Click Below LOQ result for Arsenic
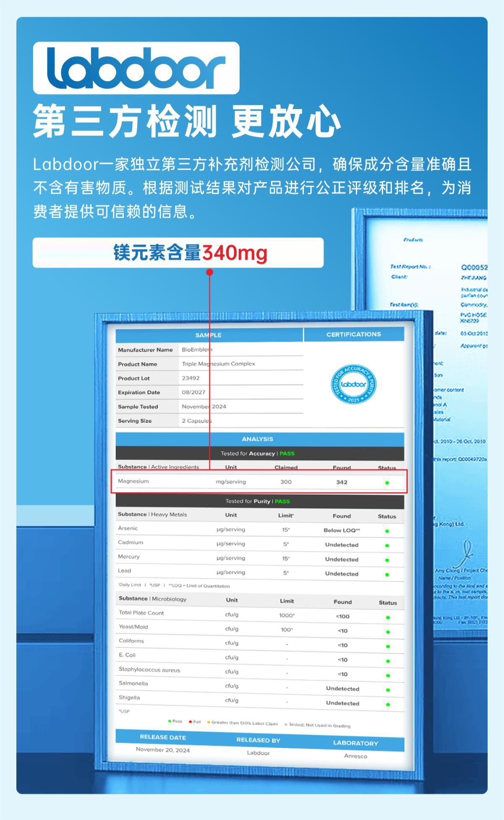Screen dimensions: 504x820 click(342, 530)
